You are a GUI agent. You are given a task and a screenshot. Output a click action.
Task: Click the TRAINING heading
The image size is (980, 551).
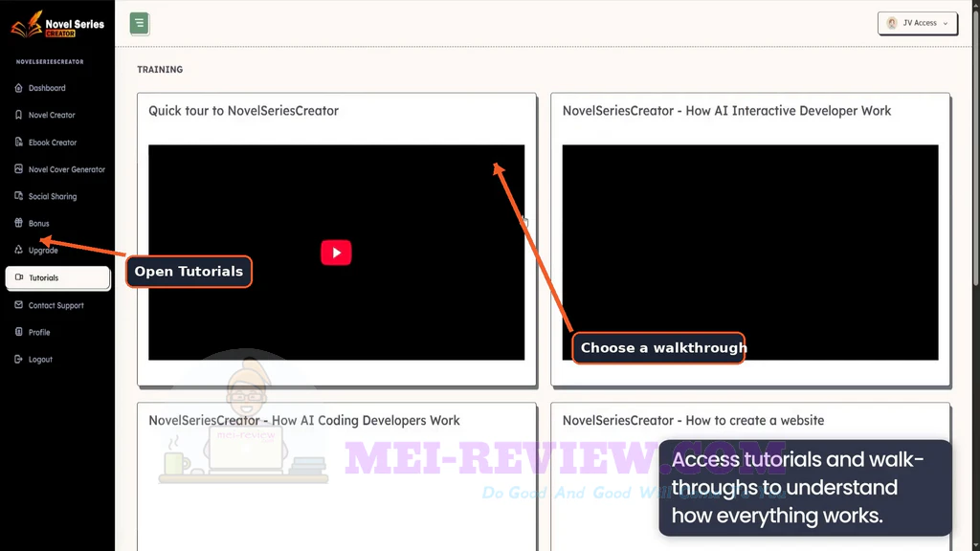click(x=160, y=69)
